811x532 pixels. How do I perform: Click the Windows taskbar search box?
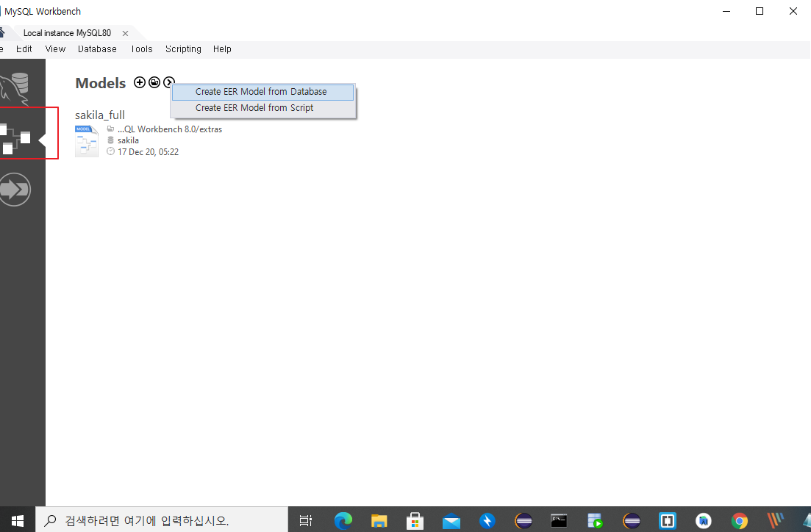tap(161, 520)
